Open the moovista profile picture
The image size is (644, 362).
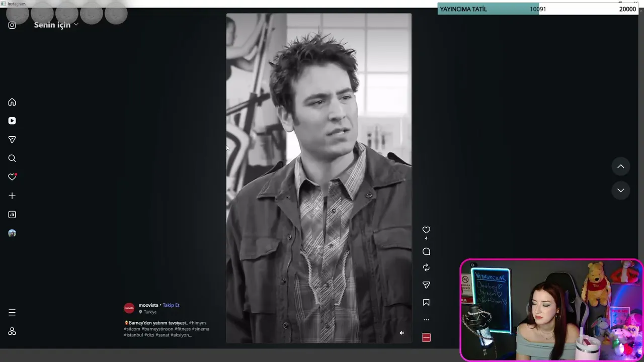pos(129,308)
